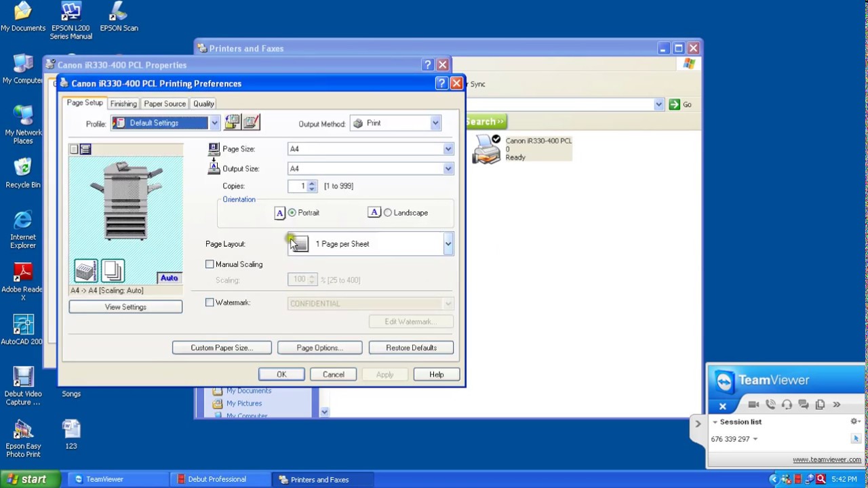Switch to the Paper Source tab
This screenshot has height=488, width=868.
coord(165,104)
